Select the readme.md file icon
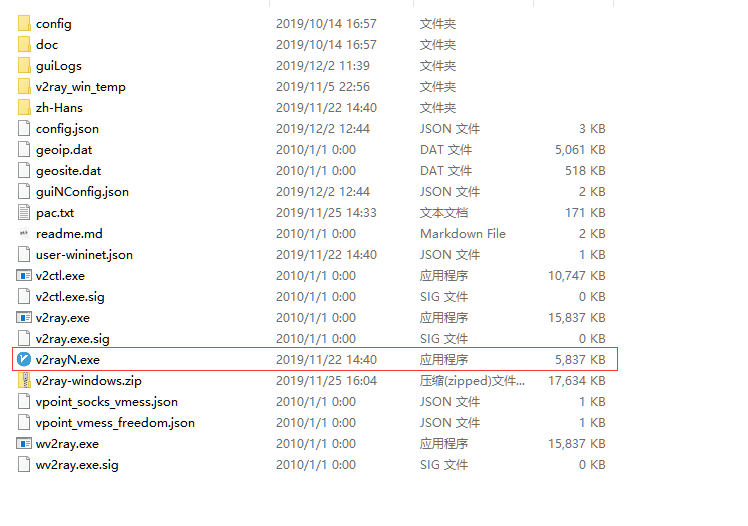The width and height of the screenshot is (748, 526). tap(25, 233)
